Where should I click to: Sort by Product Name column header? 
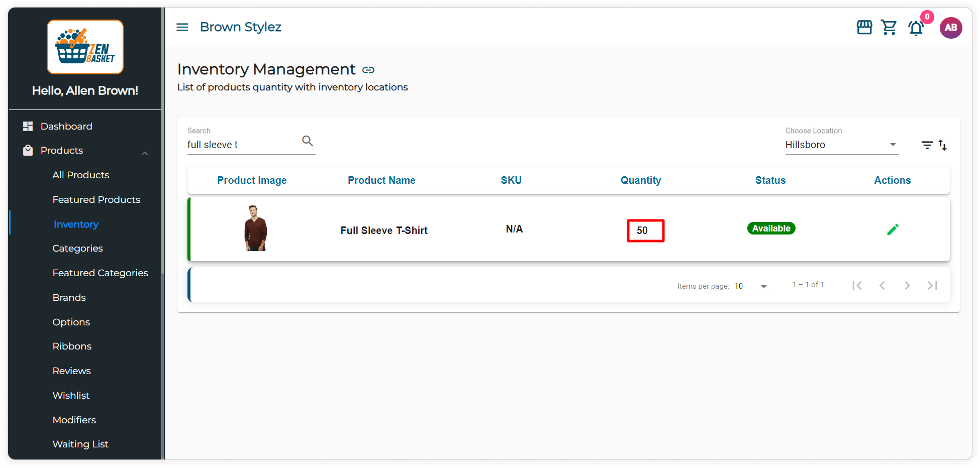[x=381, y=180]
